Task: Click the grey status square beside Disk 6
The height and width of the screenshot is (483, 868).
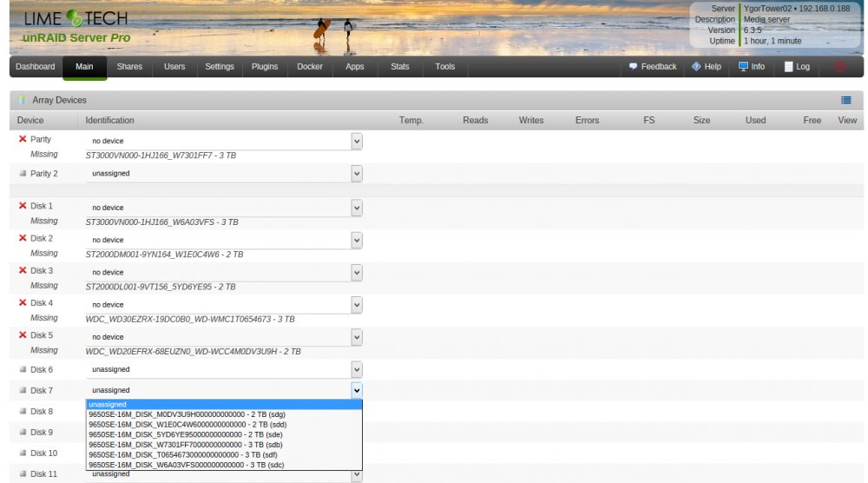Action: click(23, 369)
